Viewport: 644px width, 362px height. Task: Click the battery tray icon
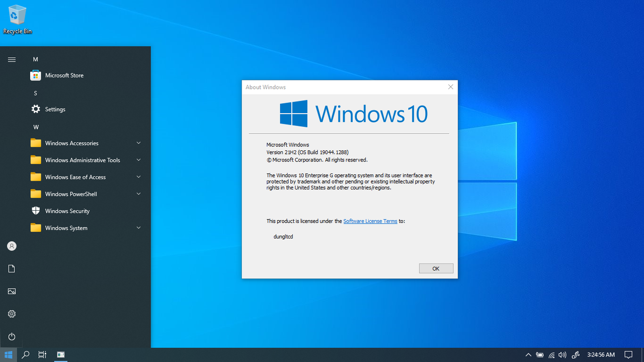point(540,354)
